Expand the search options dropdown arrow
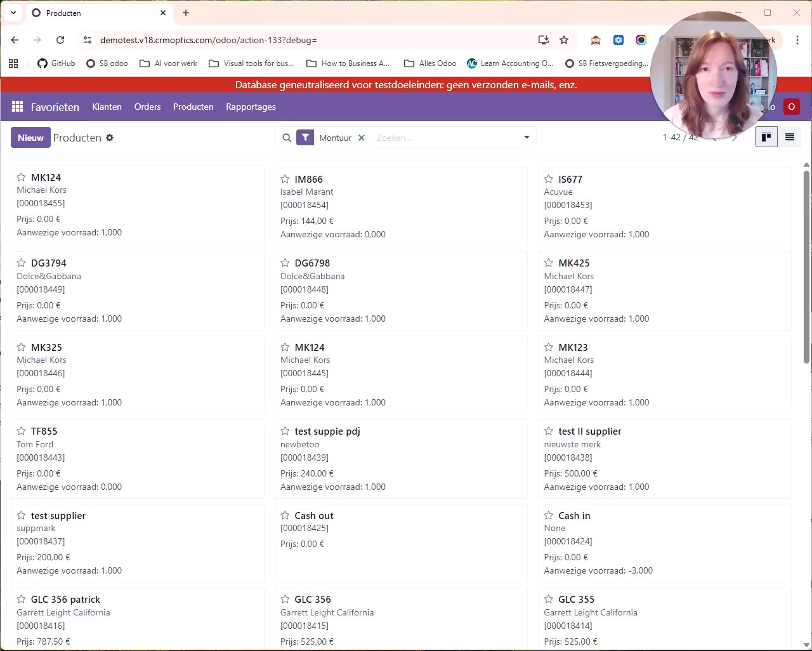Viewport: 812px width, 651px height. 527,138
